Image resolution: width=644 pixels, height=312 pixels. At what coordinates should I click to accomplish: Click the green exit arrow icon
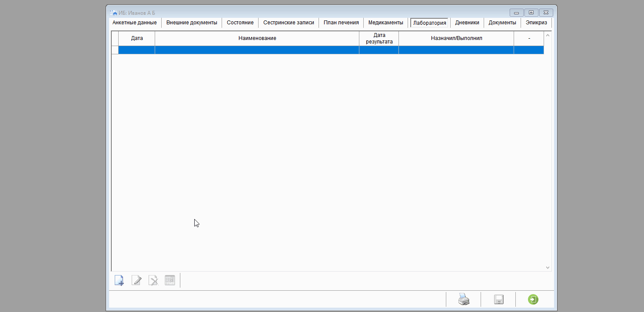[x=533, y=299]
